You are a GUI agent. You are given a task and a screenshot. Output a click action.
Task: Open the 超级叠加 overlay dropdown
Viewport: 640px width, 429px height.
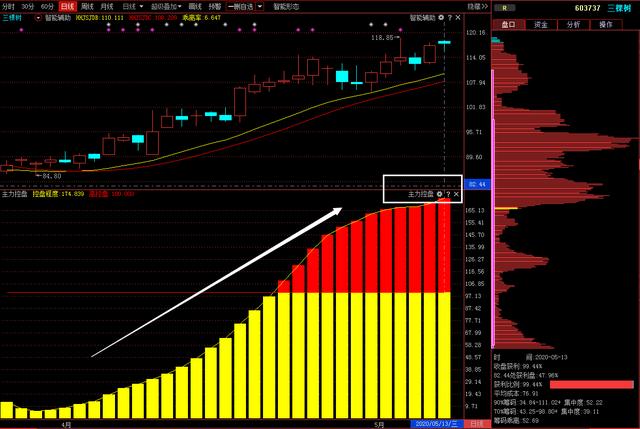click(166, 7)
